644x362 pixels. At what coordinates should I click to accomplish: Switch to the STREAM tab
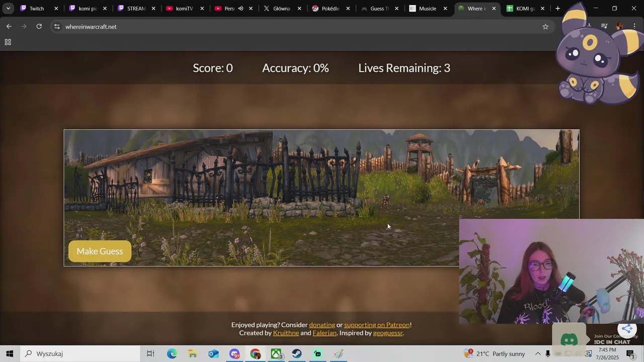(135, 9)
